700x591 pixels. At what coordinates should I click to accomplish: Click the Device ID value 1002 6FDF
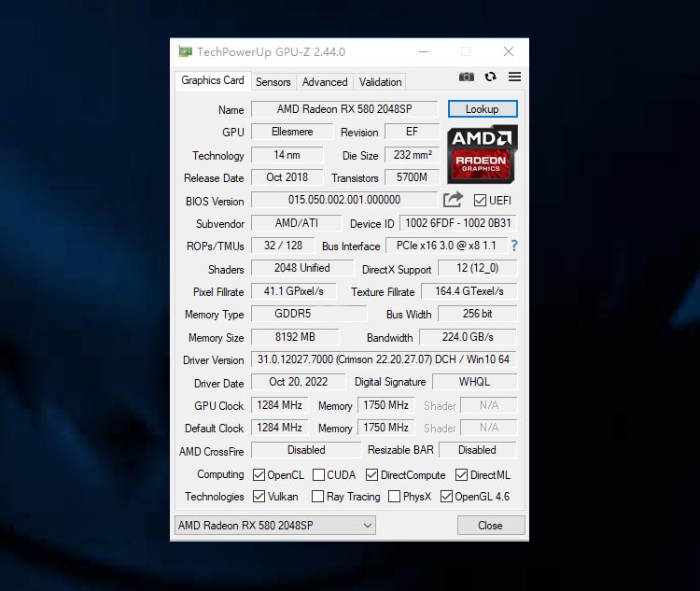[x=458, y=223]
